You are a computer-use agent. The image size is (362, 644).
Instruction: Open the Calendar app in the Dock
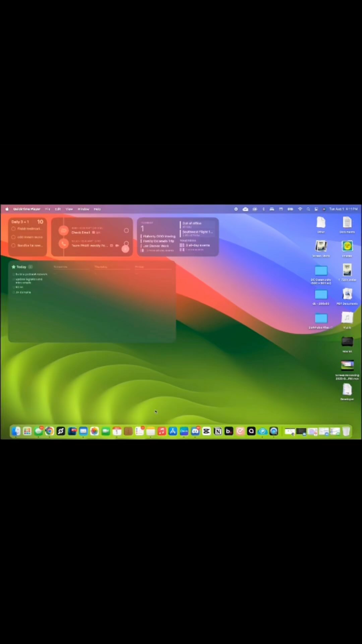[117, 431]
